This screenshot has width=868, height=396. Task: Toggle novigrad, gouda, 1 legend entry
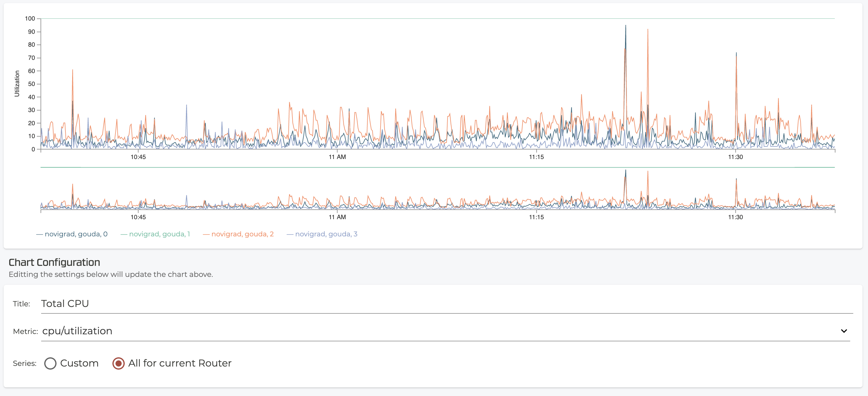[x=159, y=234]
